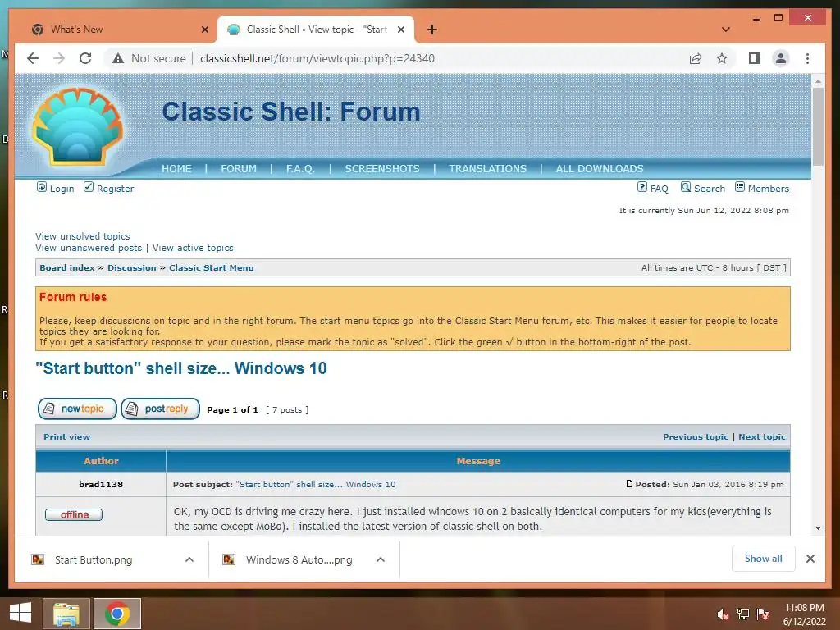Go to Board index breadcrumb
The image size is (840, 630).
(x=67, y=268)
